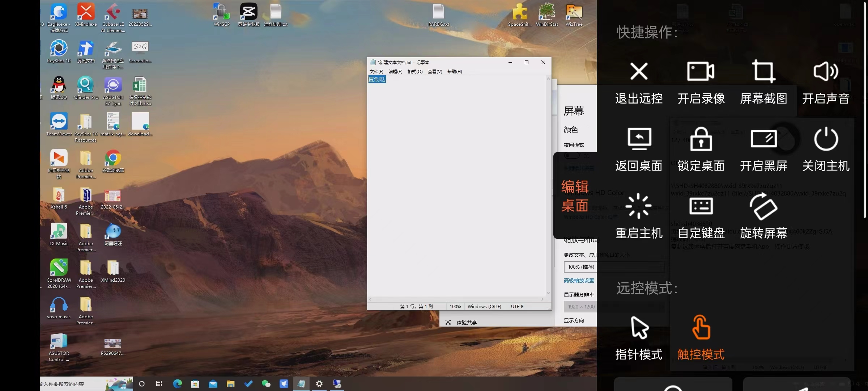Select XMind2020 folder on desktop
This screenshot has width=868, height=391.
coord(113,271)
